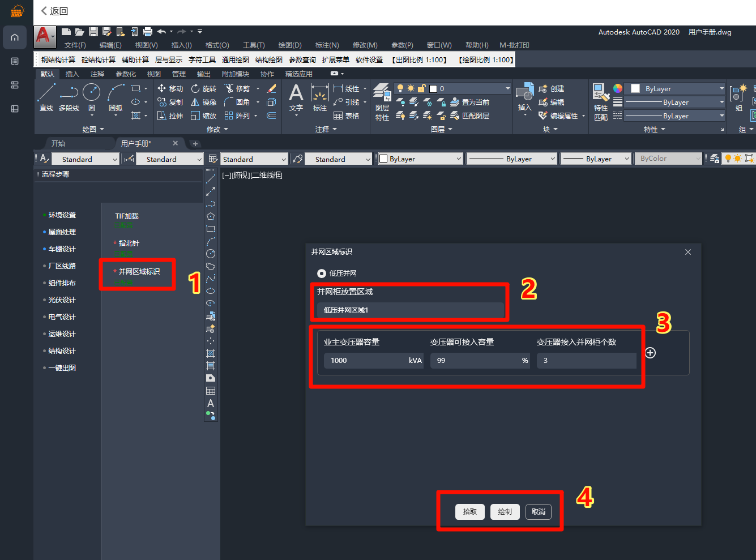Image resolution: width=756 pixels, height=560 pixels.
Task: Click the 圆 (Circle) tool icon
Action: click(x=91, y=92)
